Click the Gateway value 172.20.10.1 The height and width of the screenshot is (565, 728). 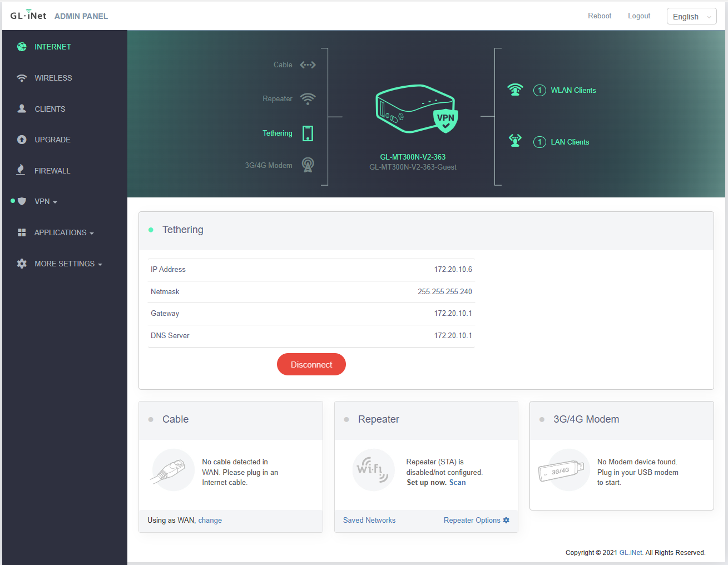(x=453, y=313)
